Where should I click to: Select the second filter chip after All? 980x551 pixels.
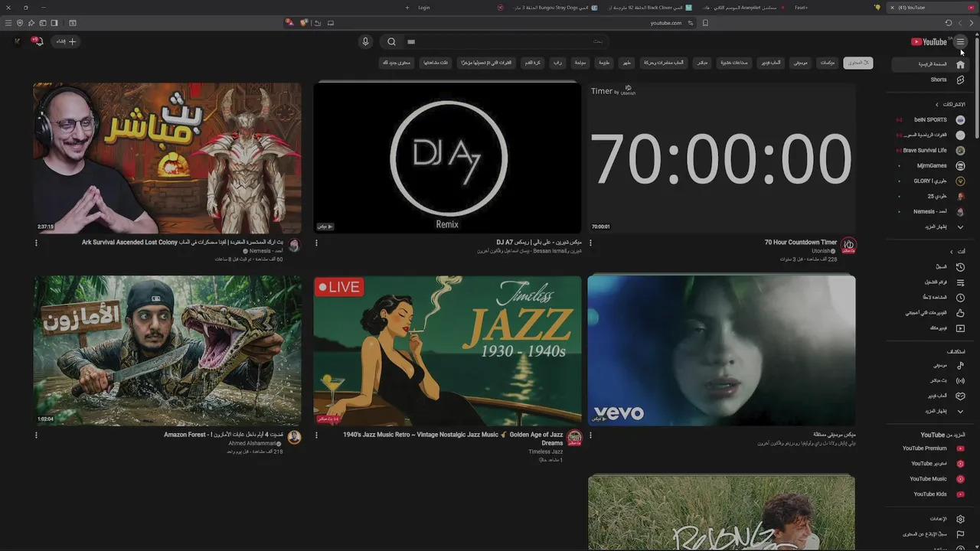(827, 63)
